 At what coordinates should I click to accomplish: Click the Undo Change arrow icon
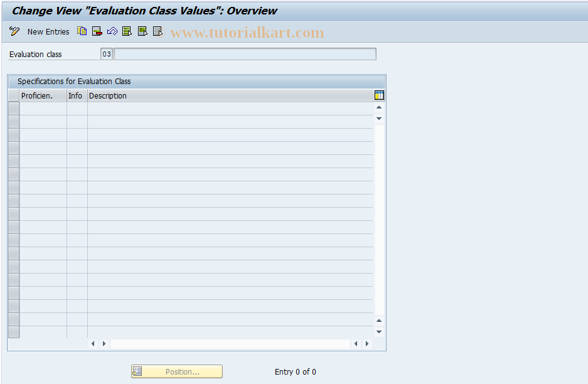click(112, 31)
